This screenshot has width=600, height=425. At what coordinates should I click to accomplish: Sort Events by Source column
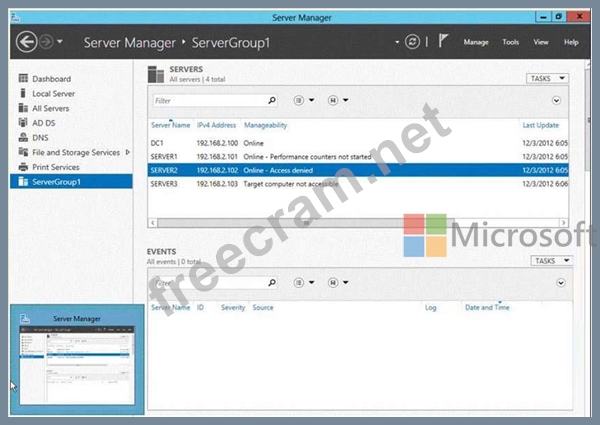(262, 307)
